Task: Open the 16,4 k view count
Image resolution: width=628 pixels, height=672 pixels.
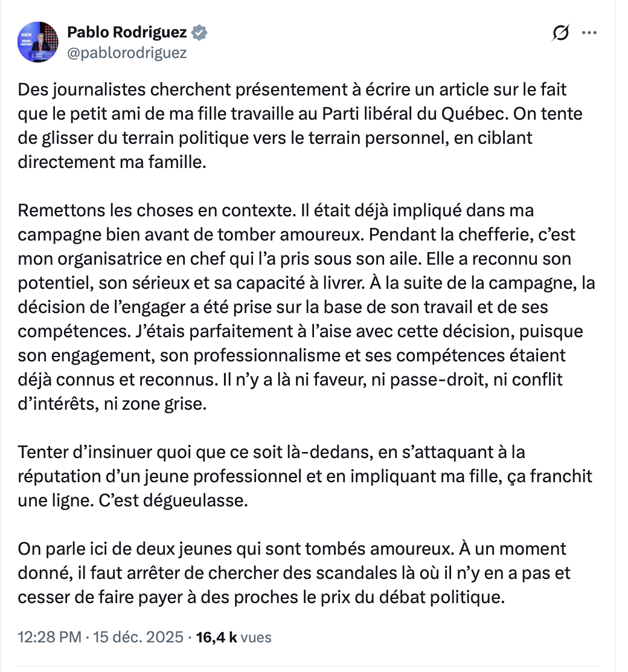Action: (217, 637)
